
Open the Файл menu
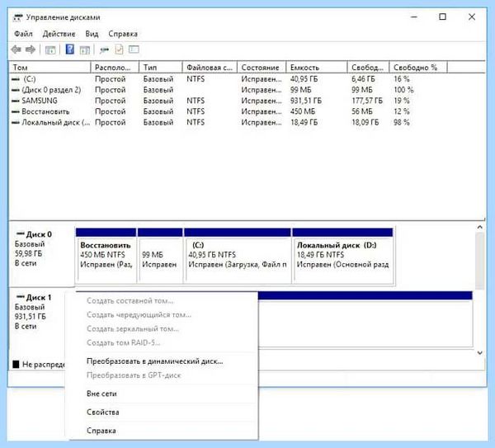pos(23,34)
